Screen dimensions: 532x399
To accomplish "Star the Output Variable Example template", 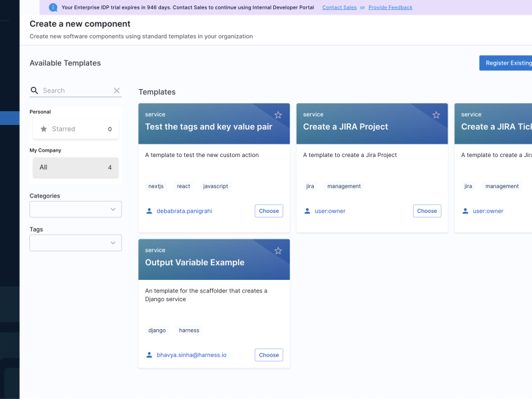I will pos(278,251).
